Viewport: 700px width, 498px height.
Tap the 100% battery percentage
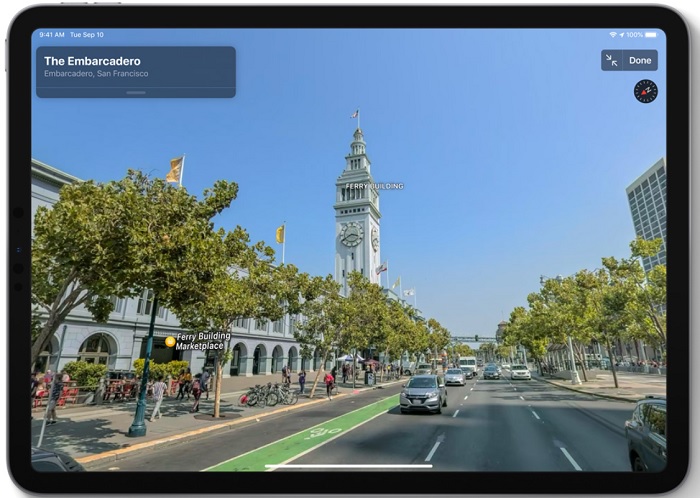[634, 35]
